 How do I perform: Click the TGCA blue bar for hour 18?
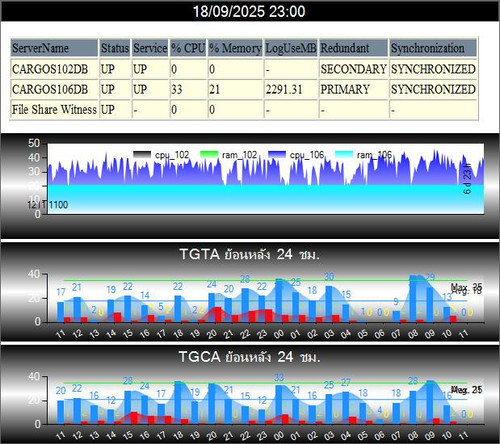coord(178,402)
